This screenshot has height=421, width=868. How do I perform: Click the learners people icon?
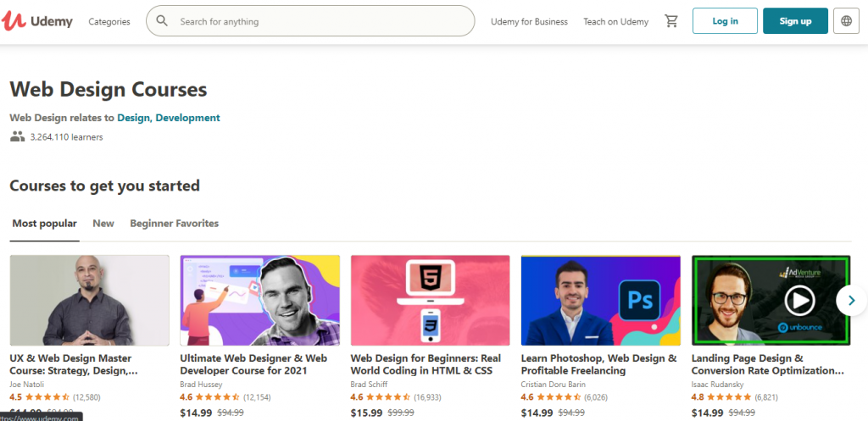click(x=18, y=136)
